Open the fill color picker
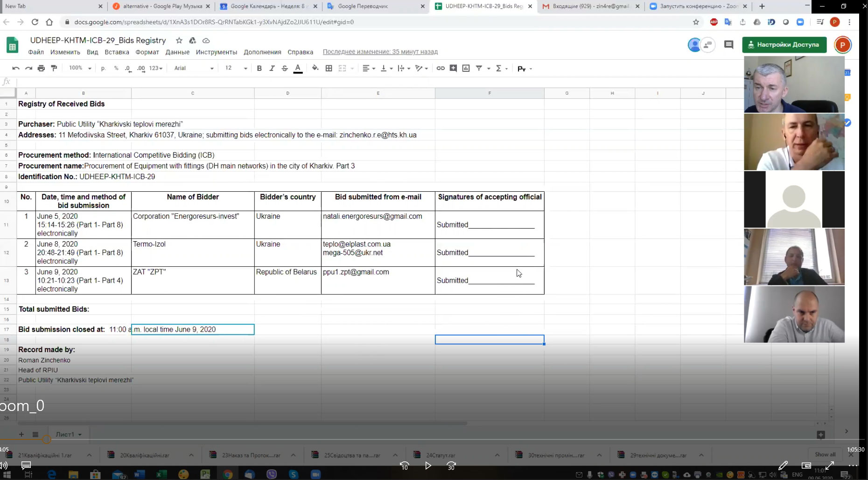Image resolution: width=868 pixels, height=480 pixels. point(315,68)
